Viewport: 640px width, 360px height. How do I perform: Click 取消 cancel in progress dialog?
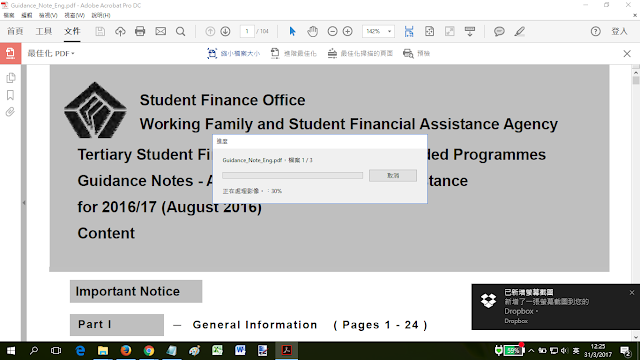click(393, 176)
